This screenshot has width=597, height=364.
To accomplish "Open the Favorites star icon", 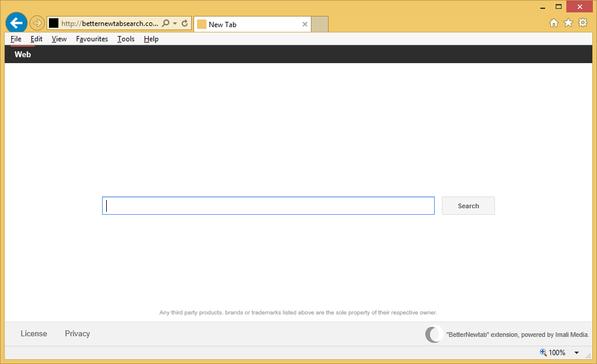I will click(568, 23).
